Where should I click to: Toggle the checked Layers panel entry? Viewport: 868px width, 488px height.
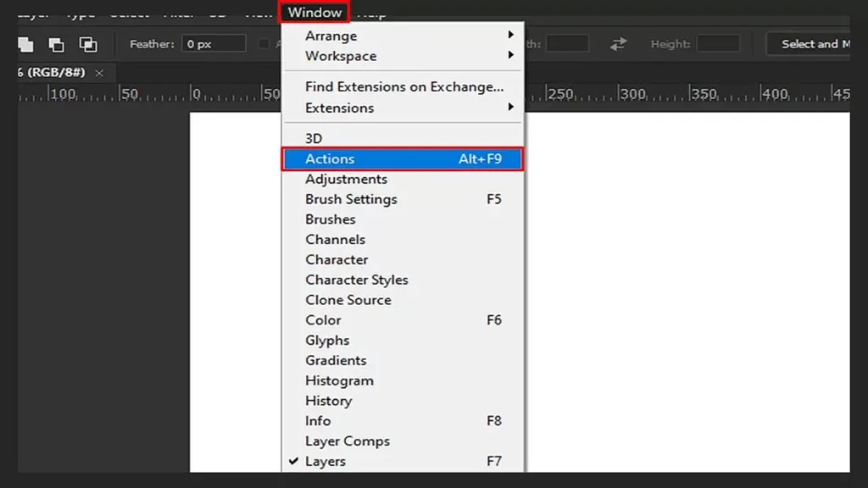click(x=403, y=462)
